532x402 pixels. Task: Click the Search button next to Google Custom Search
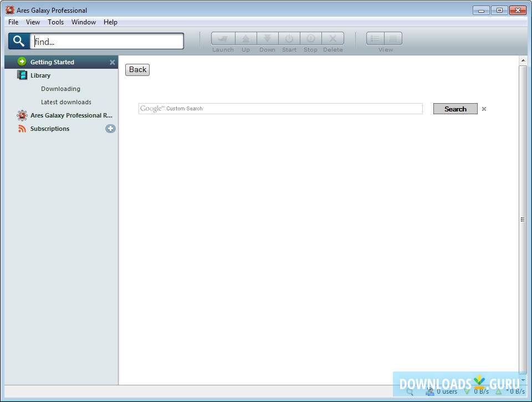(454, 109)
